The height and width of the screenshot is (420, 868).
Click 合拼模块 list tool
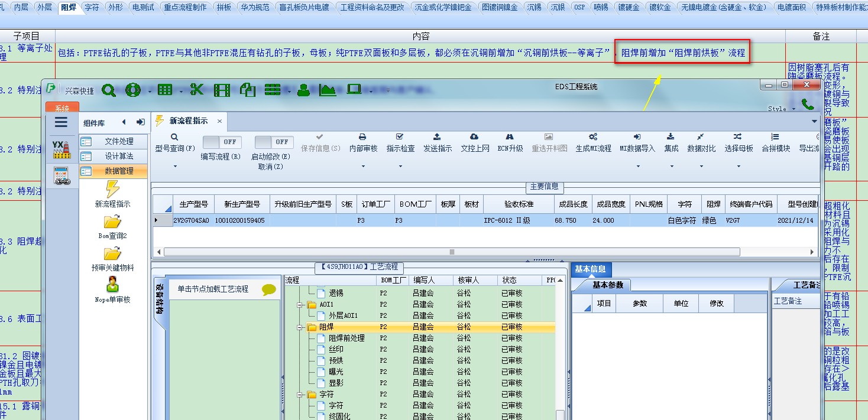(776, 142)
